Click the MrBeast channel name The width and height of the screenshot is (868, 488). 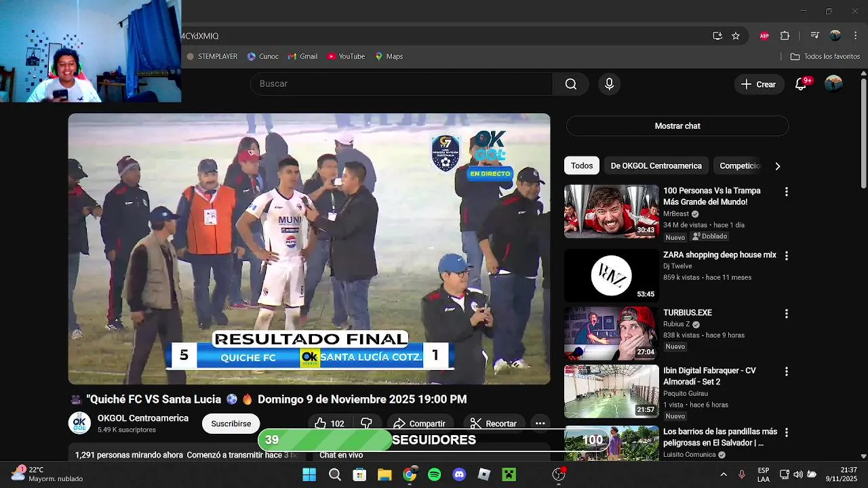click(x=675, y=214)
